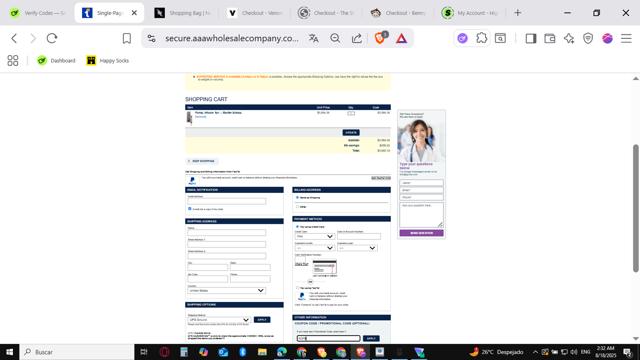Viewport: 640px width, 360px height.
Task: Switch to Checkout - Bems tab
Action: click(398, 13)
